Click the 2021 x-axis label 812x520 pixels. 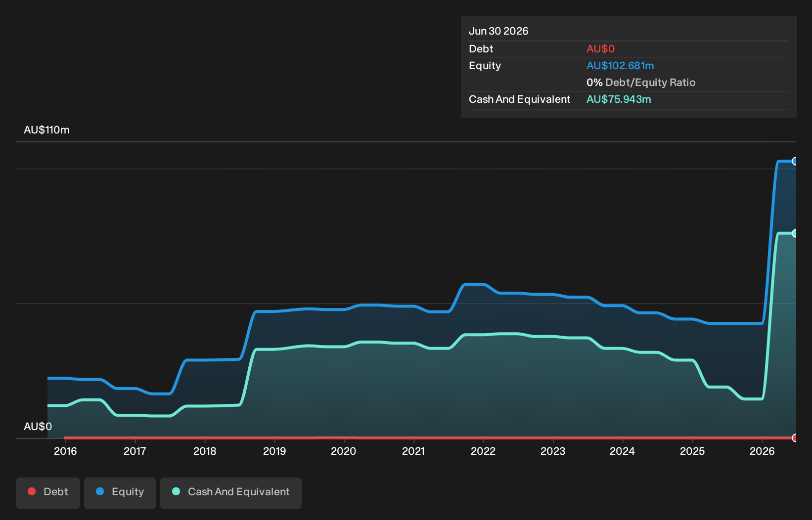pos(413,451)
